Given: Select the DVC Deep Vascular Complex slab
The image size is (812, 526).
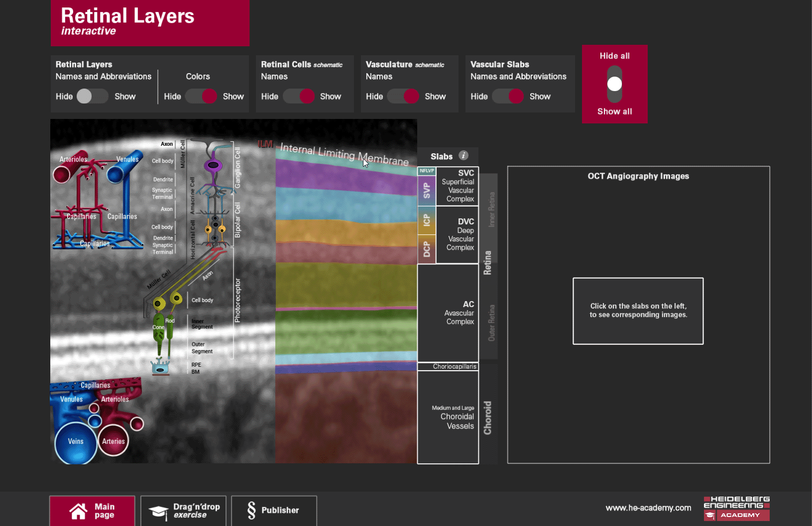Looking at the screenshot, I should tap(457, 235).
